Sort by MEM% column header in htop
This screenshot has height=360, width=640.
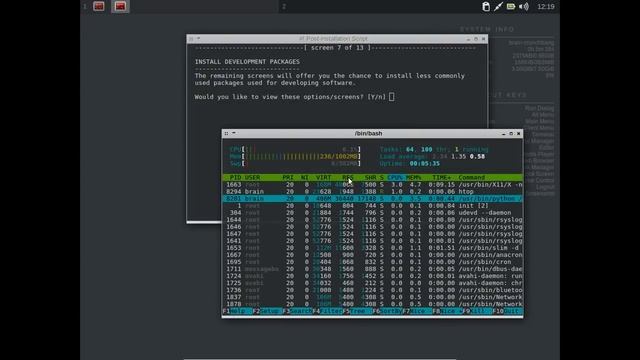tap(413, 178)
